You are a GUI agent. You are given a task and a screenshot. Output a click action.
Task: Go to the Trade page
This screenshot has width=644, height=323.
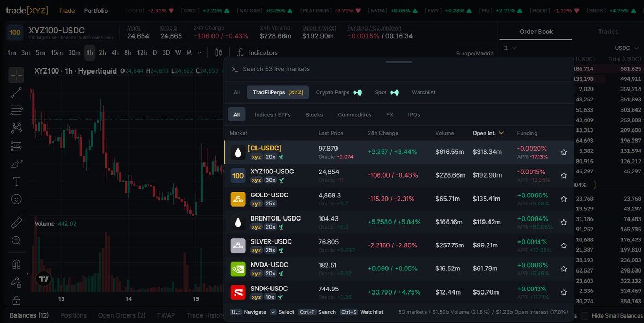point(67,11)
